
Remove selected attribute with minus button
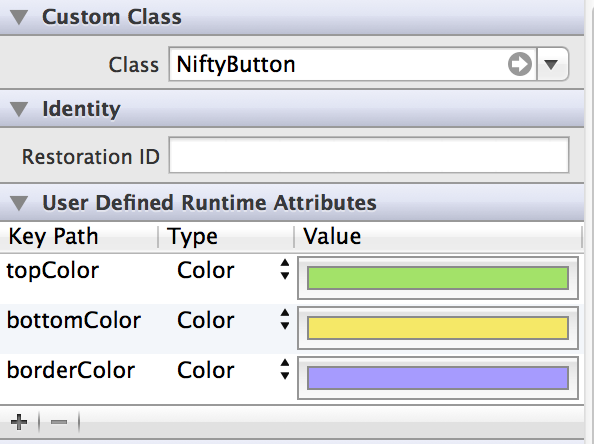coord(59,422)
